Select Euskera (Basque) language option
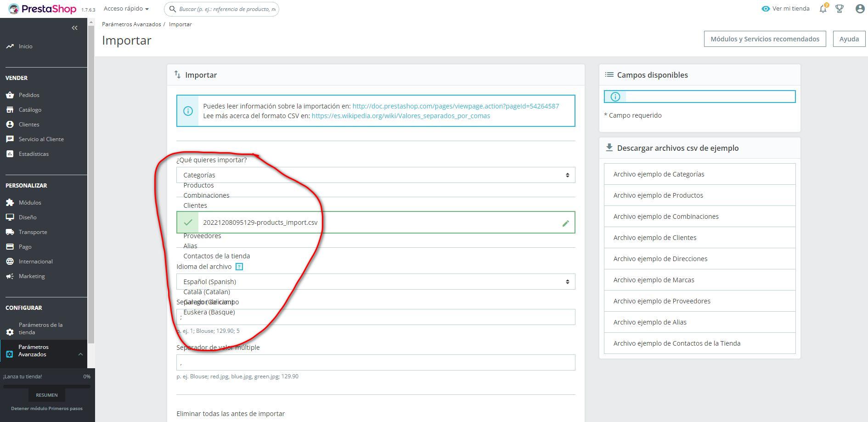The width and height of the screenshot is (868, 422). click(209, 312)
